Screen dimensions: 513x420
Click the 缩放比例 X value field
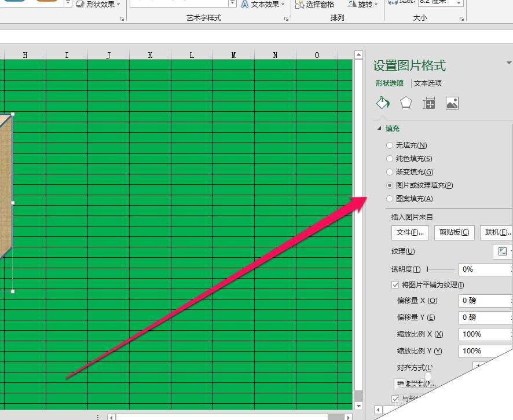[x=485, y=334]
